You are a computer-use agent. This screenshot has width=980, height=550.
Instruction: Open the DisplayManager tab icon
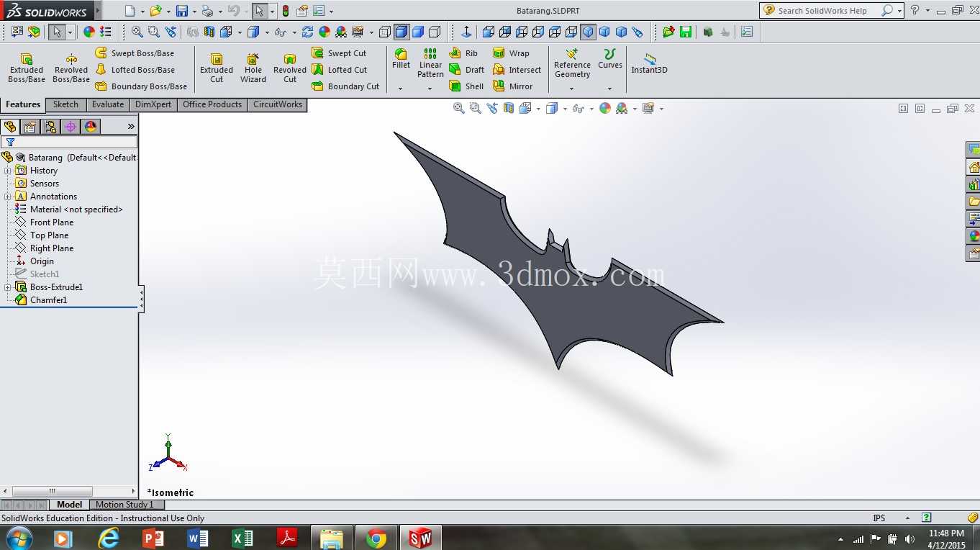[x=91, y=127]
